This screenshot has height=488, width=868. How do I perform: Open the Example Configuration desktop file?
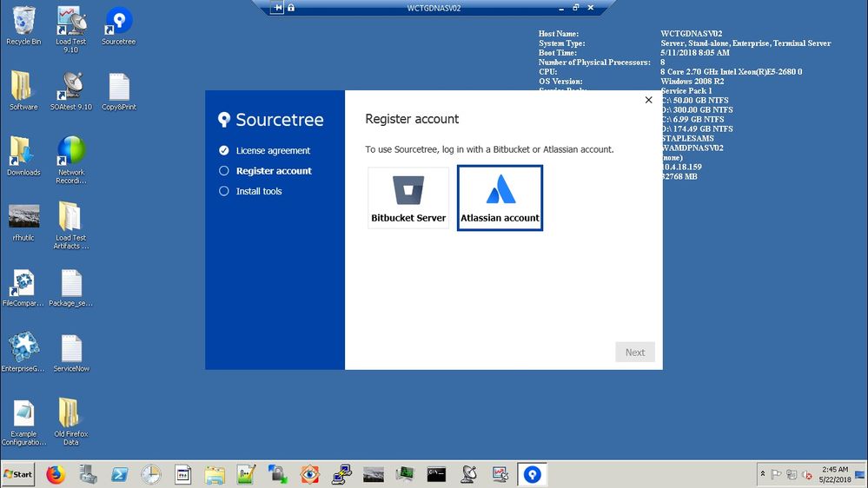coord(23,422)
